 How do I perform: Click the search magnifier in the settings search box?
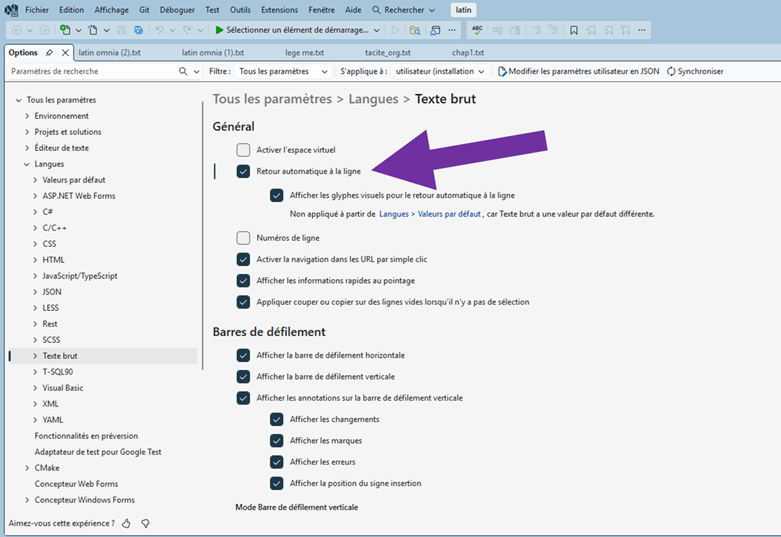(x=183, y=72)
